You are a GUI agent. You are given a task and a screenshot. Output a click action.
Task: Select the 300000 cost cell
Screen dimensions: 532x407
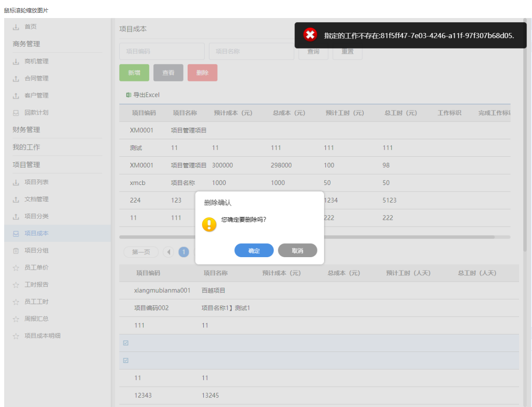click(222, 165)
